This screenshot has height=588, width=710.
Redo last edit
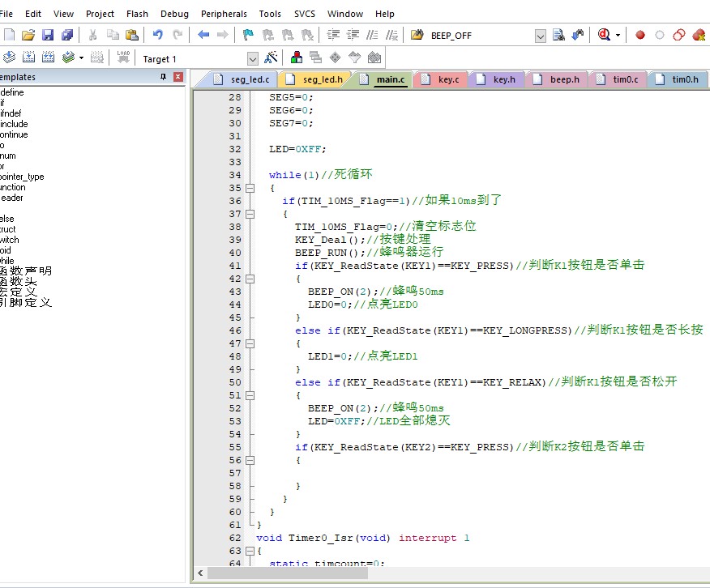pyautogui.click(x=177, y=35)
